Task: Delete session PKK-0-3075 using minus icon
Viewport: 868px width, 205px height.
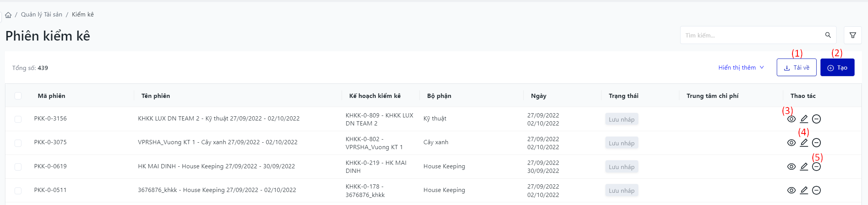Action: pos(817,143)
